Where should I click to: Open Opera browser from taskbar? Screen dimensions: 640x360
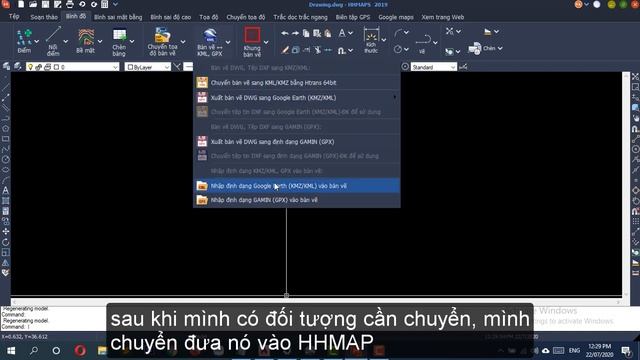pos(80,350)
